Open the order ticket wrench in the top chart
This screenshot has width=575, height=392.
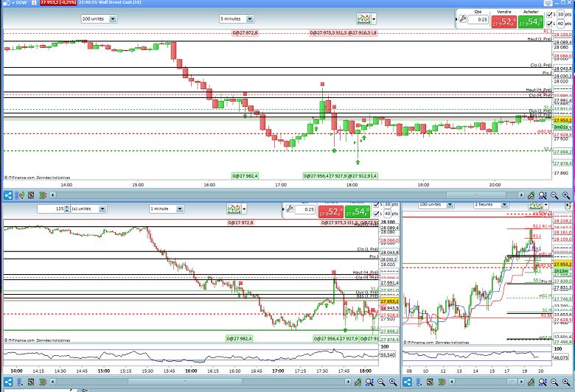pyautogui.click(x=462, y=18)
